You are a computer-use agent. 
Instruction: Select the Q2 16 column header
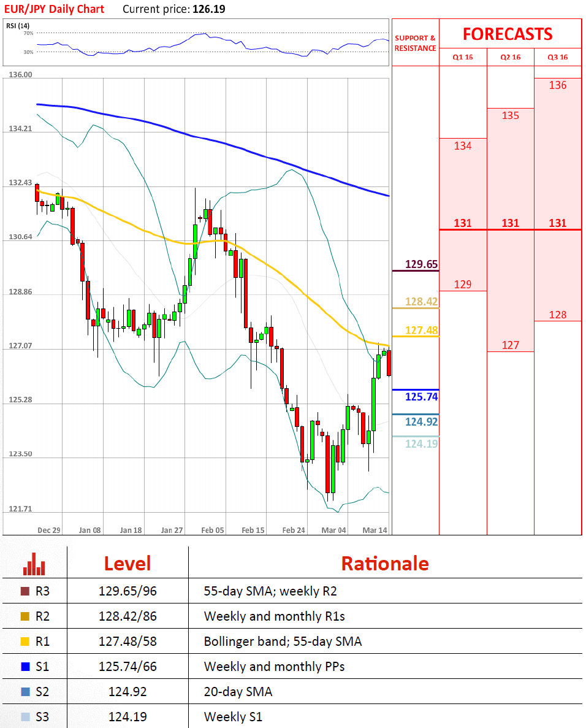point(511,57)
